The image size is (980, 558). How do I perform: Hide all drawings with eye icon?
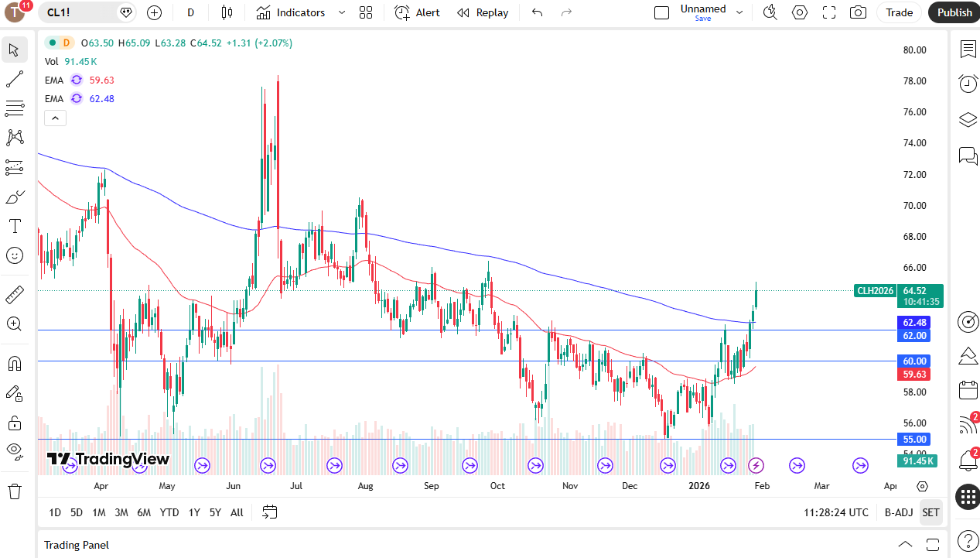coord(14,451)
